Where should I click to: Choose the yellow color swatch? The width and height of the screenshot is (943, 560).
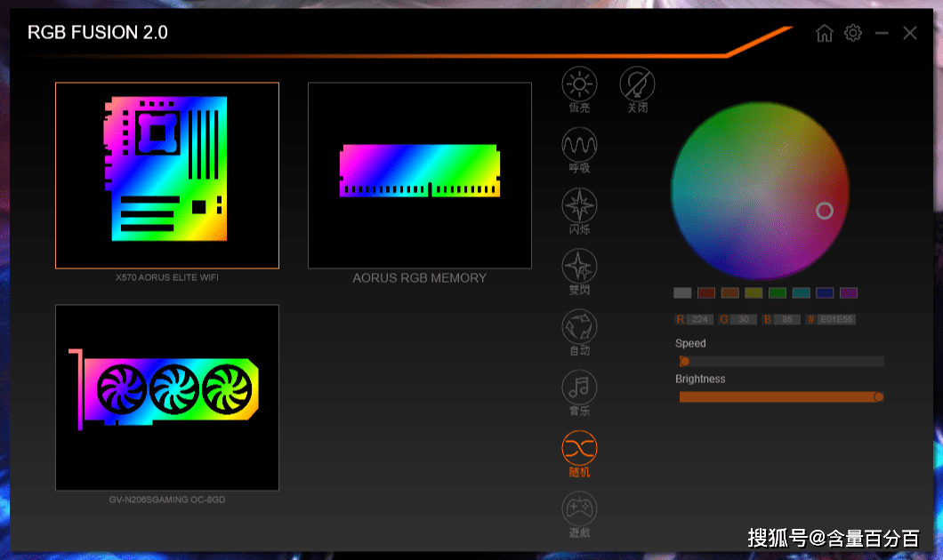pyautogui.click(x=754, y=292)
